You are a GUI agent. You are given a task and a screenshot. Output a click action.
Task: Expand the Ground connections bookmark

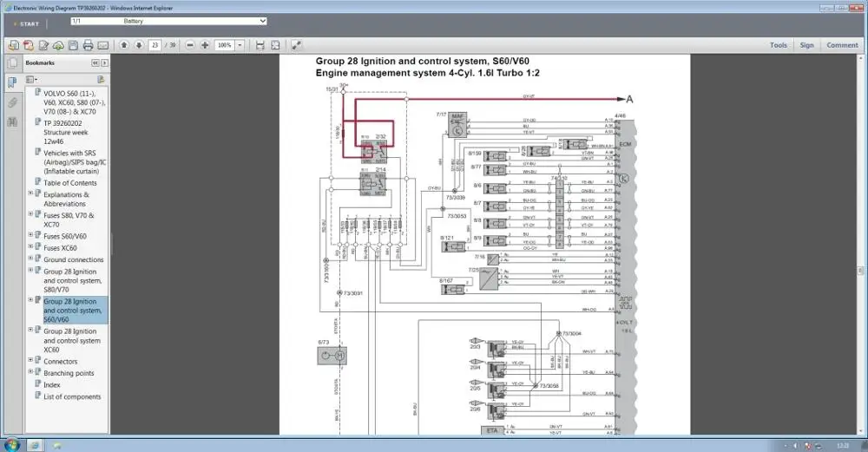[x=30, y=259]
